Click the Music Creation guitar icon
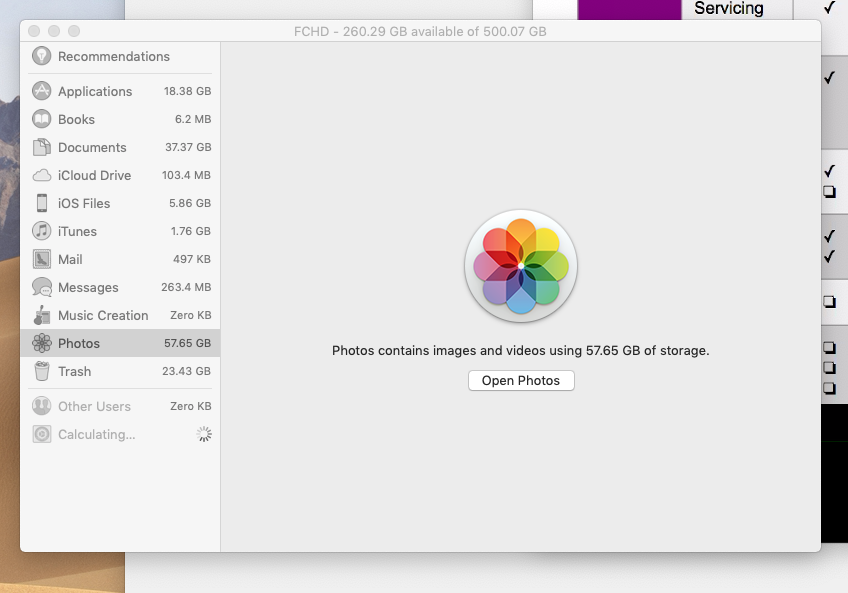The height and width of the screenshot is (593, 848). pyautogui.click(x=42, y=315)
